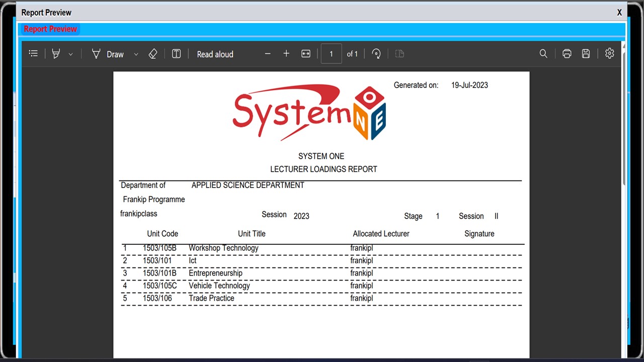Save the report with the disk icon

click(586, 54)
